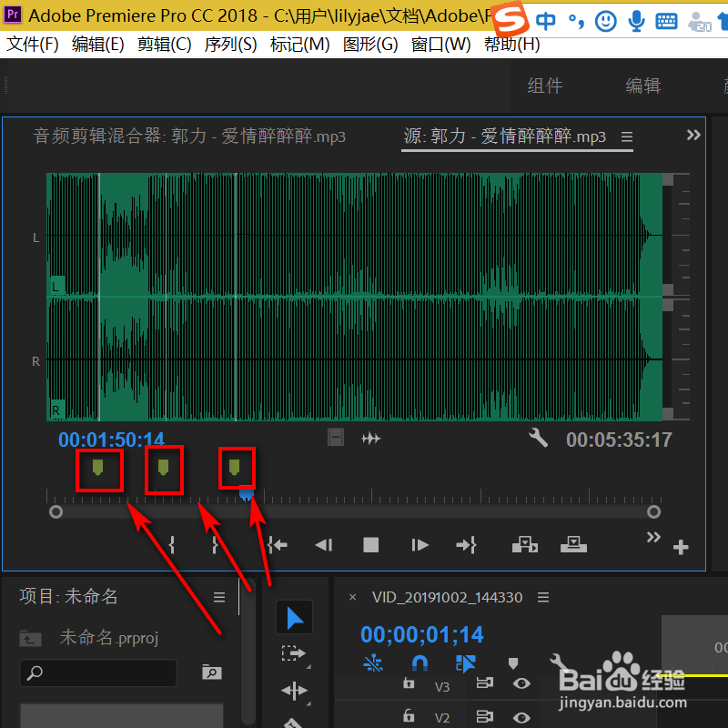Click Mark In button in Source monitor
This screenshot has width=728, height=728.
coord(172,544)
